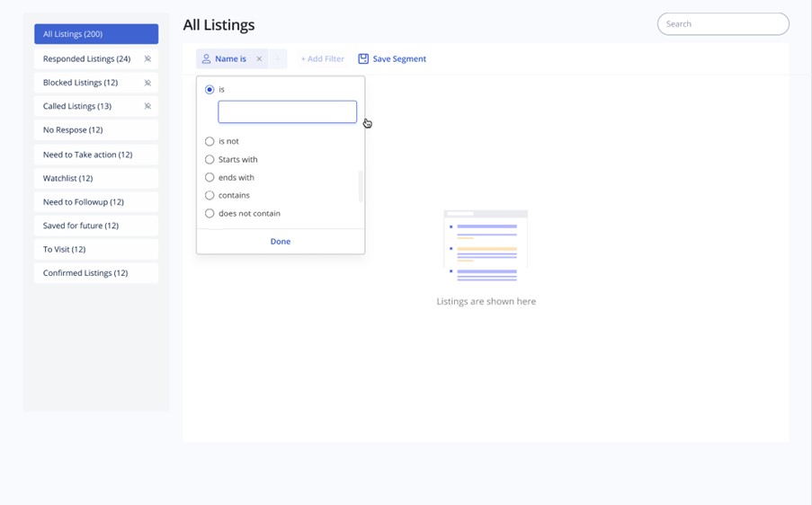The image size is (812, 505).
Task: Remove the Name is filter with X
Action: click(x=259, y=59)
